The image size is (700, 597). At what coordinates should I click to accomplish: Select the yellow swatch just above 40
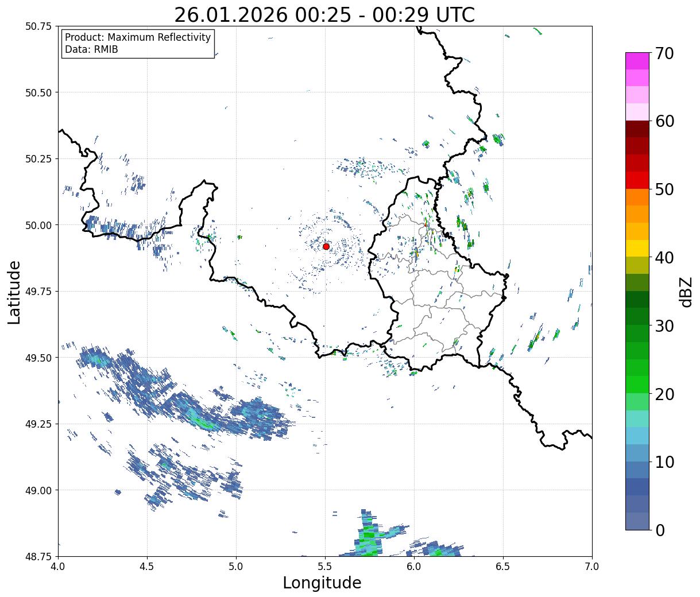(x=637, y=248)
